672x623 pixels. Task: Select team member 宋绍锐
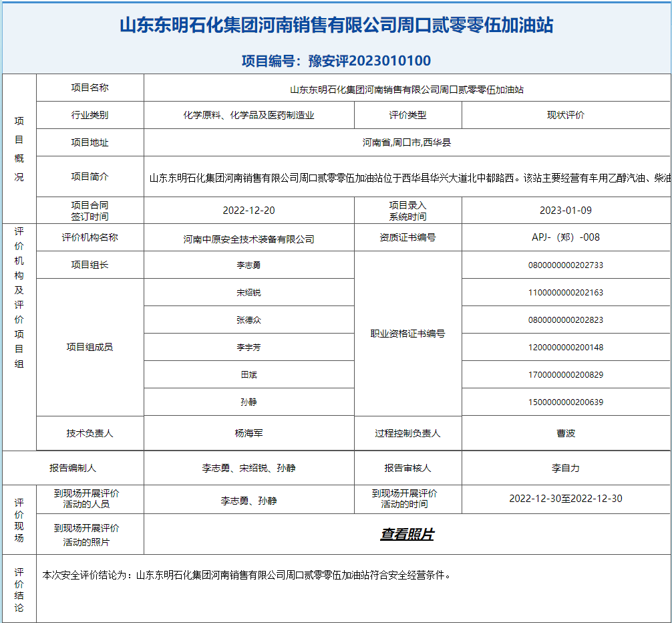(248, 292)
